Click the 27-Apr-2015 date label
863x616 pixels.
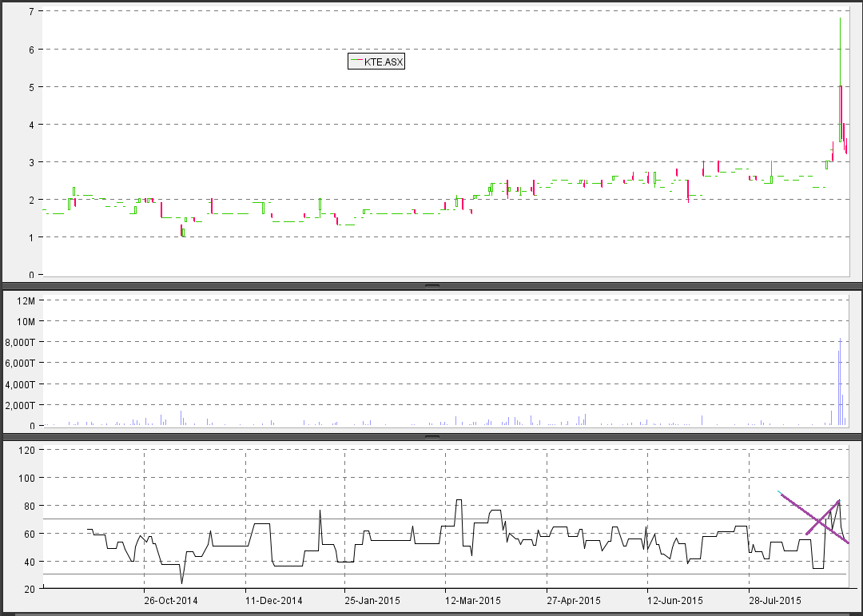(x=574, y=600)
